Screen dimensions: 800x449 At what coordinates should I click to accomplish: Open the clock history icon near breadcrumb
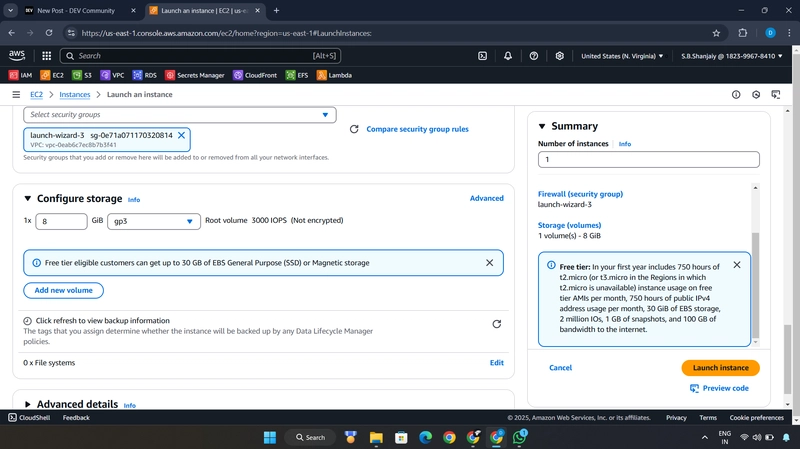coord(756,94)
